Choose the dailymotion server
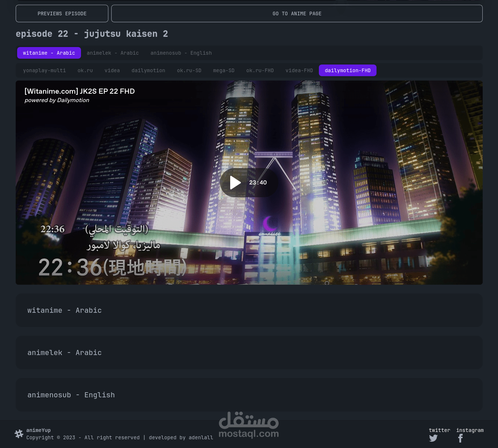Image resolution: width=498 pixels, height=448 pixels. click(148, 70)
